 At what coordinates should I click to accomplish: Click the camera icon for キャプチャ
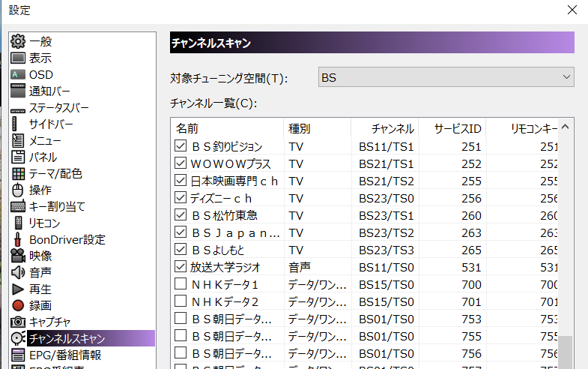[x=18, y=322]
